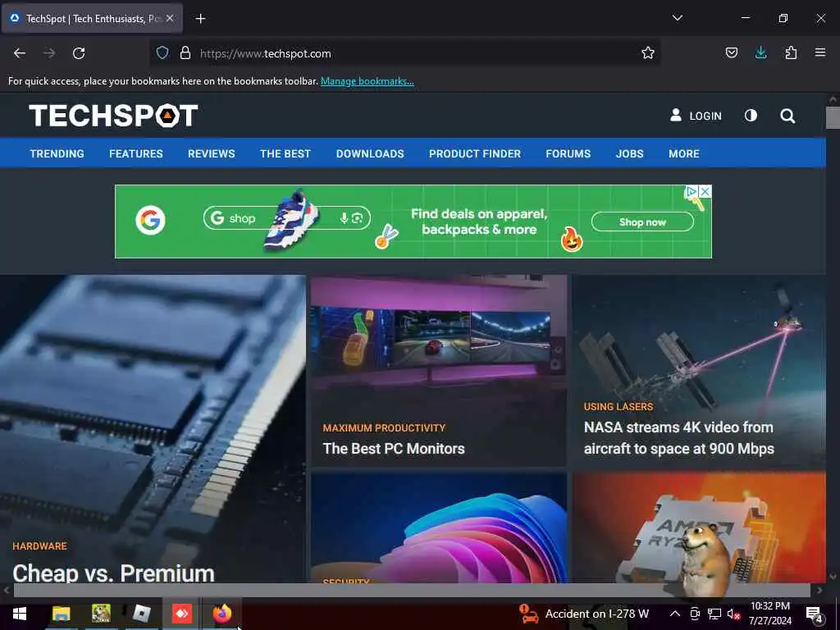Open the site search magnifier icon
The width and height of the screenshot is (840, 630).
coord(787,116)
